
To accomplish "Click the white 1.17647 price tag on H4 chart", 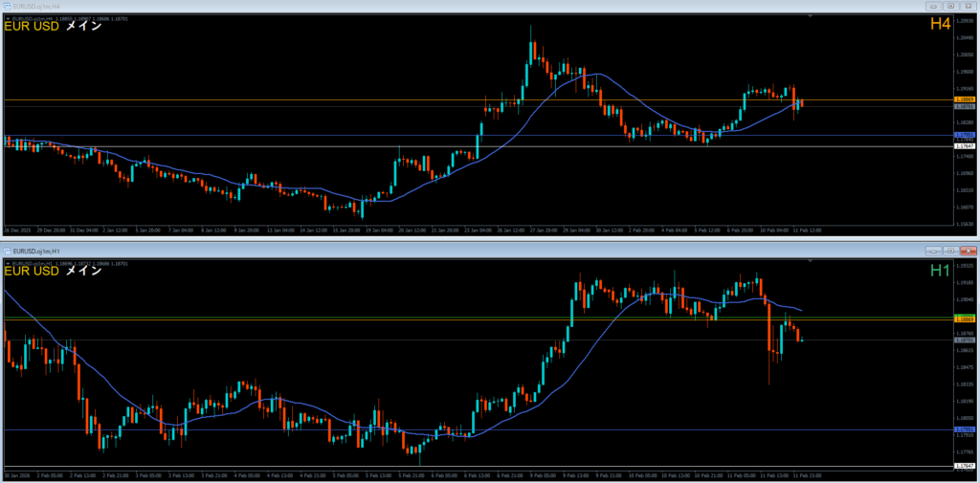I will point(965,145).
